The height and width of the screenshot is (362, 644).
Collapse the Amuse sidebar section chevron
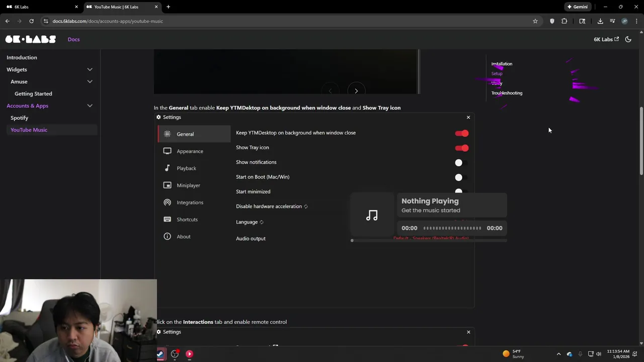pyautogui.click(x=90, y=81)
